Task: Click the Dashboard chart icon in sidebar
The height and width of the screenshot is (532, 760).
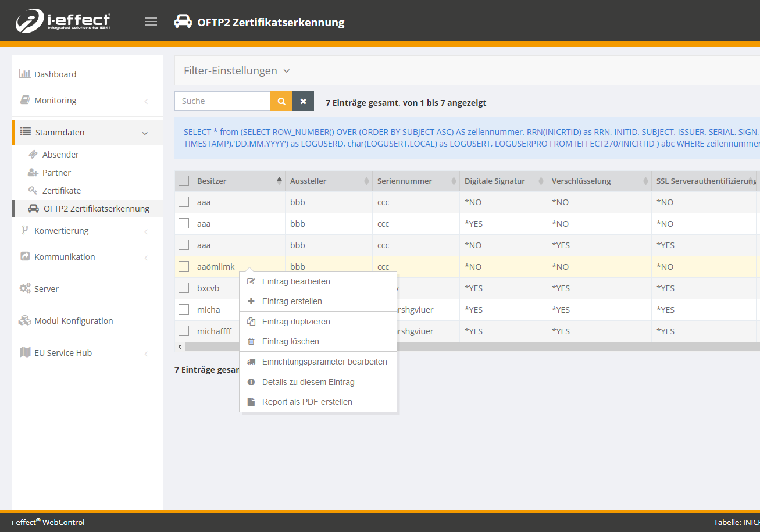Action: click(24, 74)
